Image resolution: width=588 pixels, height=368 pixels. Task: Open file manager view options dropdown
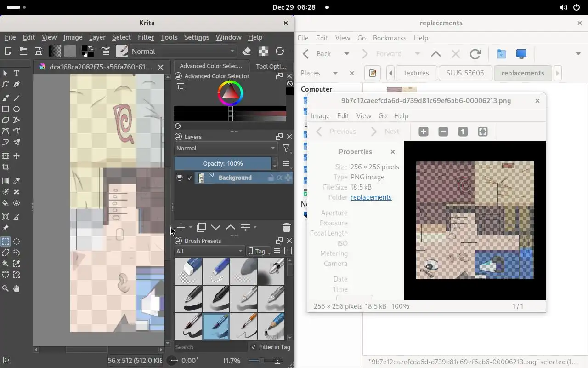tap(578, 54)
